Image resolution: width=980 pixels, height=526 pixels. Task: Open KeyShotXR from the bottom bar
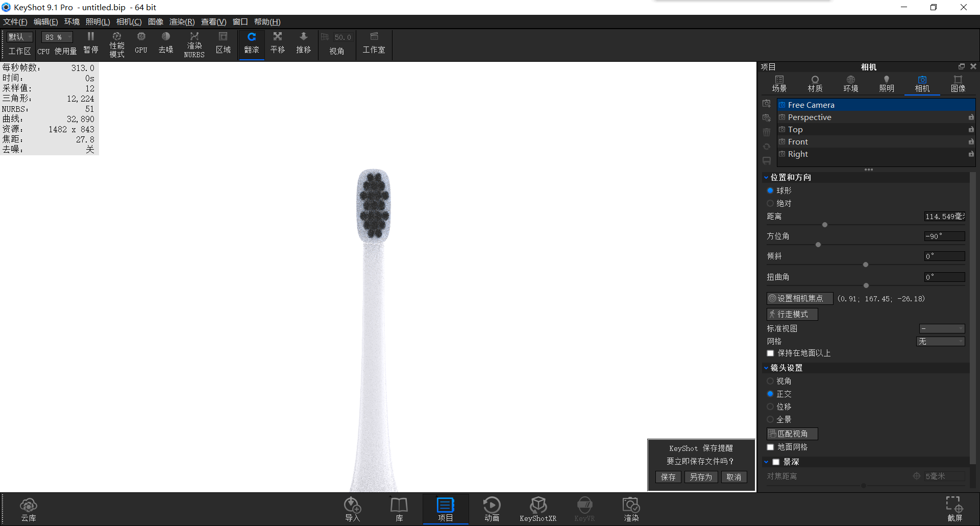point(538,508)
